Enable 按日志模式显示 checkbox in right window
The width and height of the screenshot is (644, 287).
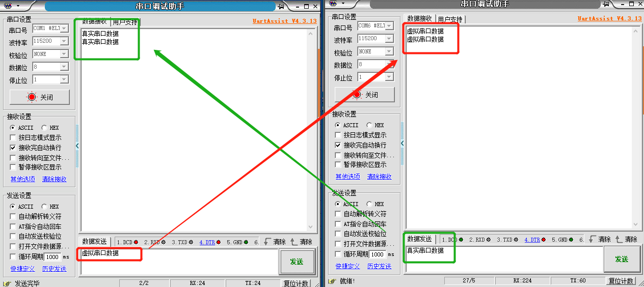(338, 135)
